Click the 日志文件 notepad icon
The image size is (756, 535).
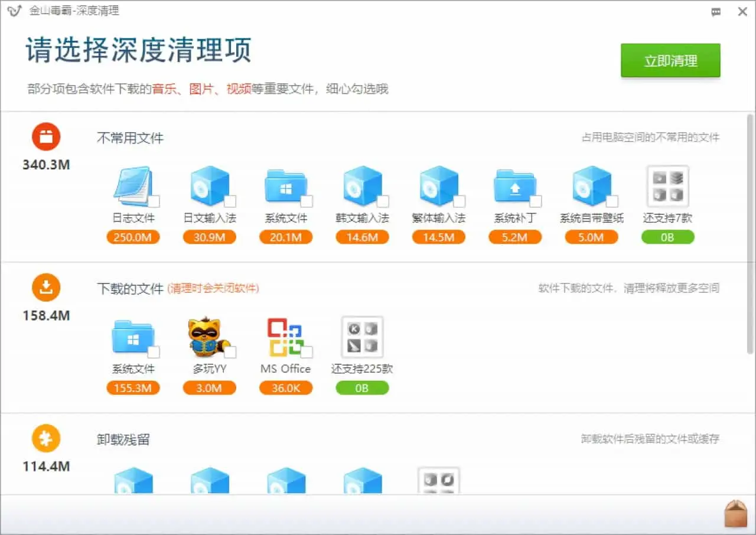[x=132, y=186]
